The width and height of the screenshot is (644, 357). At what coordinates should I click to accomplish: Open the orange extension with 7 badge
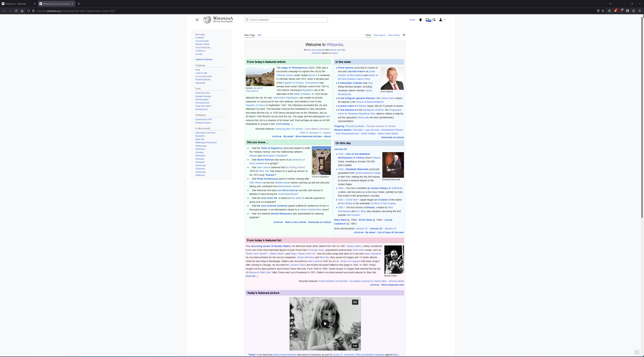pos(616,11)
